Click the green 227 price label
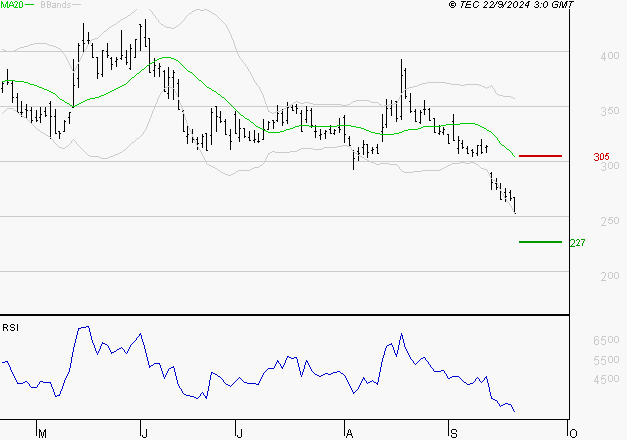Image resolution: width=627 pixels, height=440 pixels. point(577,243)
